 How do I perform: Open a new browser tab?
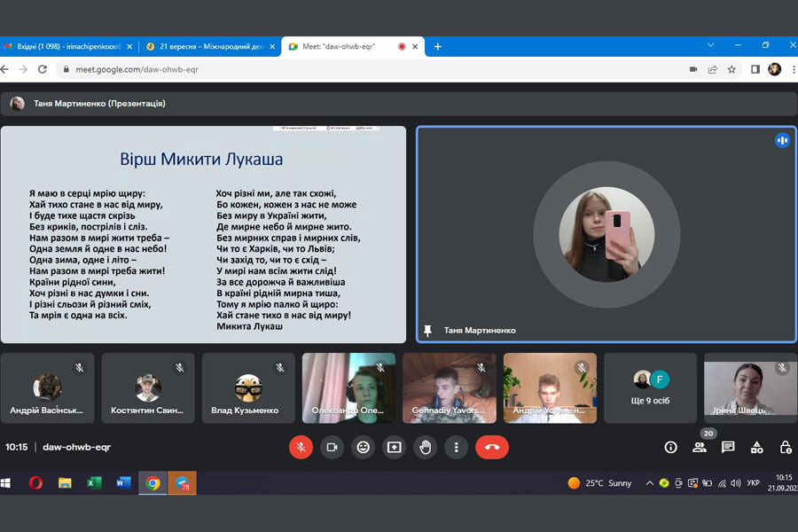click(x=437, y=46)
